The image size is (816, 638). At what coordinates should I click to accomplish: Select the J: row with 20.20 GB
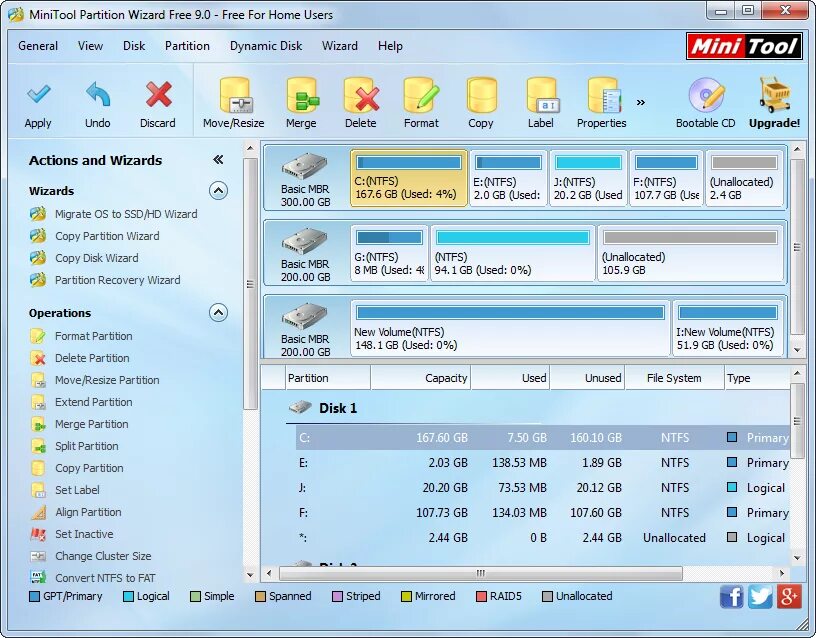[x=543, y=488]
